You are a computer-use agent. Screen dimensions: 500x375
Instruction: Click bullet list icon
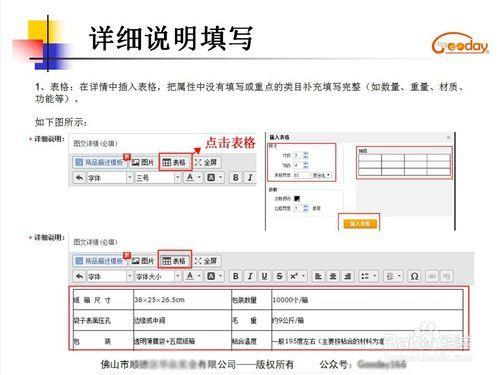coord(365,276)
